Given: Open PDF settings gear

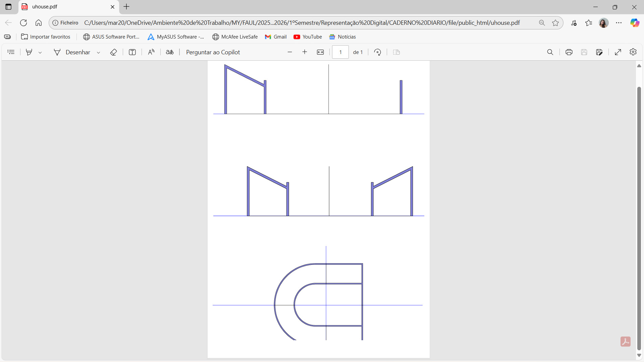Looking at the screenshot, I should click(x=633, y=52).
